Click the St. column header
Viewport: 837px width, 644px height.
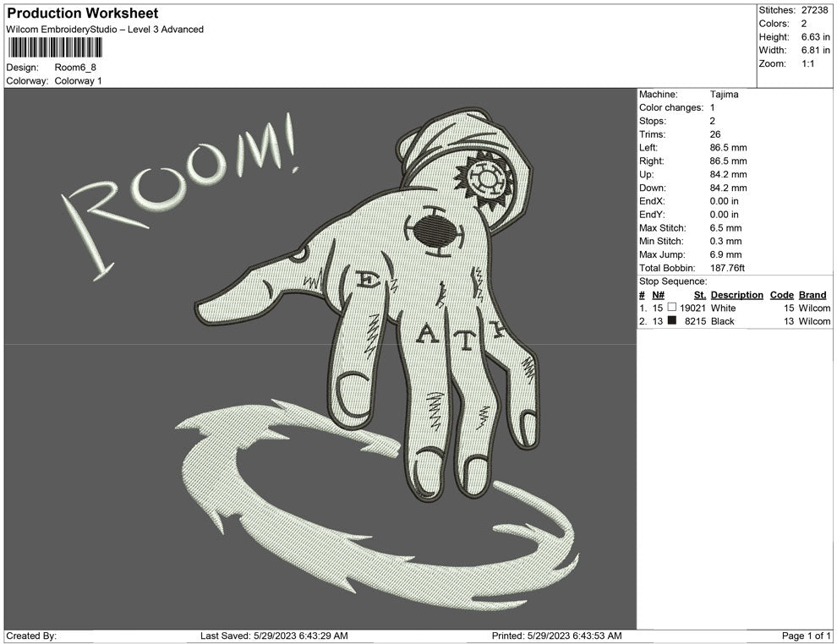pyautogui.click(x=700, y=295)
